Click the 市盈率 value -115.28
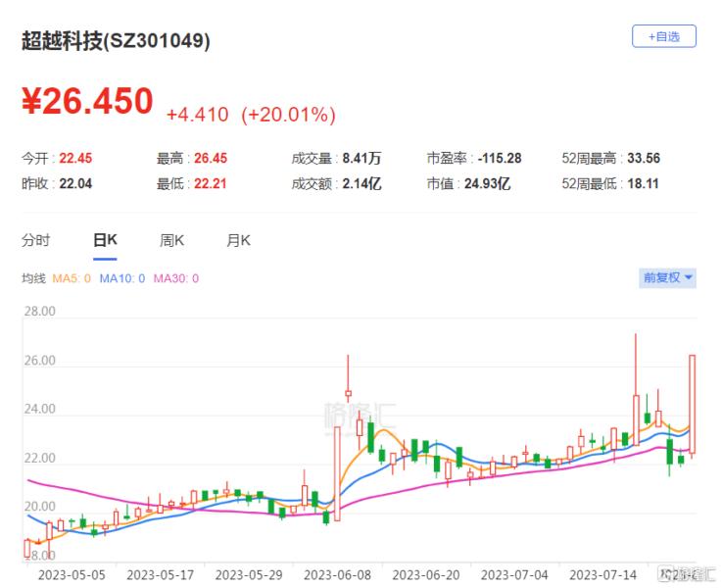This screenshot has width=722, height=588. pos(500,159)
